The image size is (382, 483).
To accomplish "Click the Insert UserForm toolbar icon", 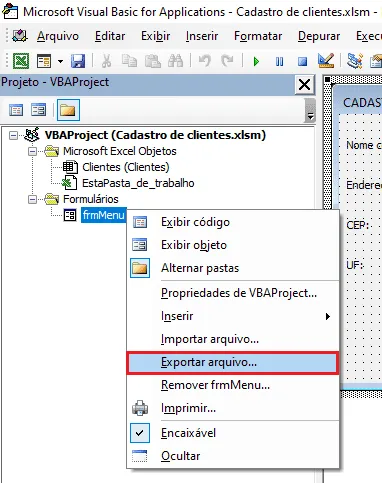I will (44, 61).
